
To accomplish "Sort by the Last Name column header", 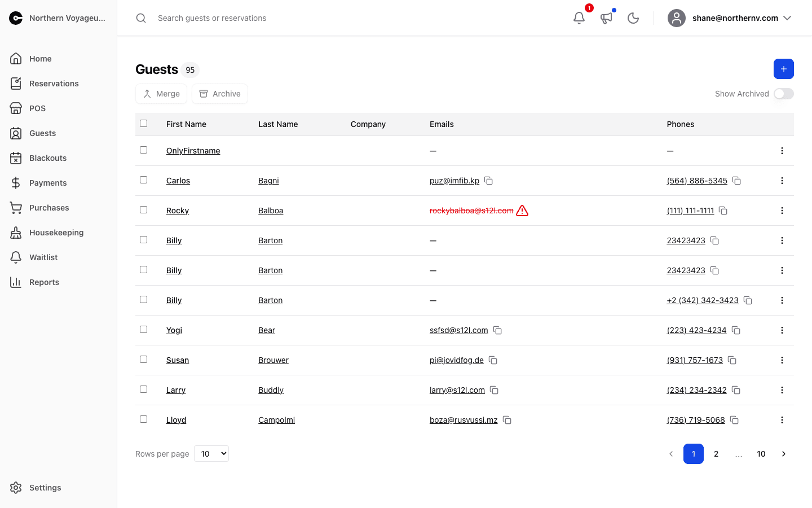I will pos(278,124).
